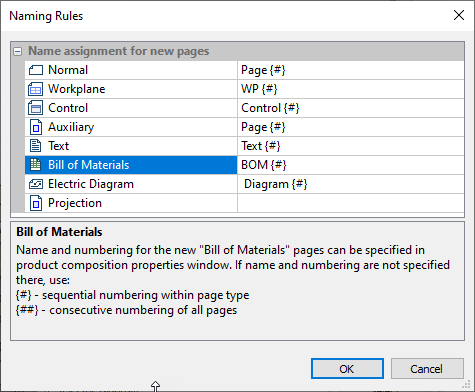This screenshot has height=392, width=475.
Task: Close the Naming Rules dialog
Action: [459, 15]
